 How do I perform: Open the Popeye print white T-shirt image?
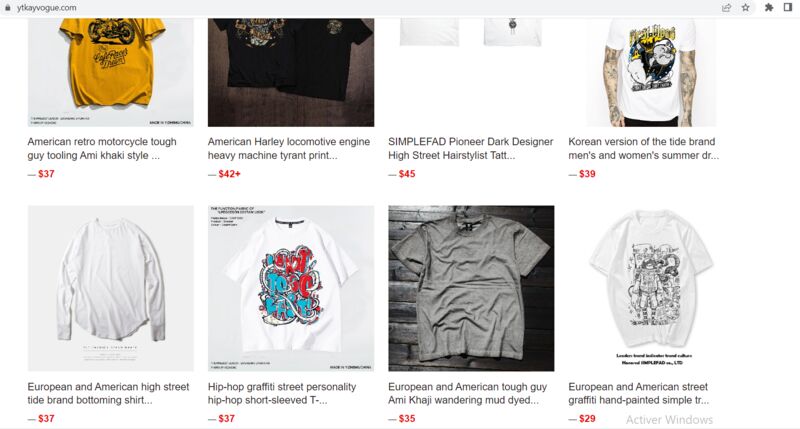point(651,72)
